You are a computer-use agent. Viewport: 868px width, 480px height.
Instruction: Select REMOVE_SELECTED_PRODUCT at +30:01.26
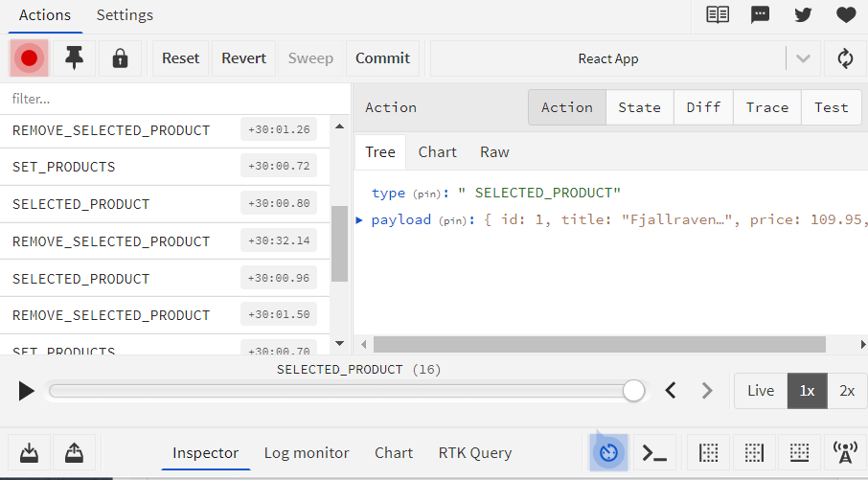(165, 130)
